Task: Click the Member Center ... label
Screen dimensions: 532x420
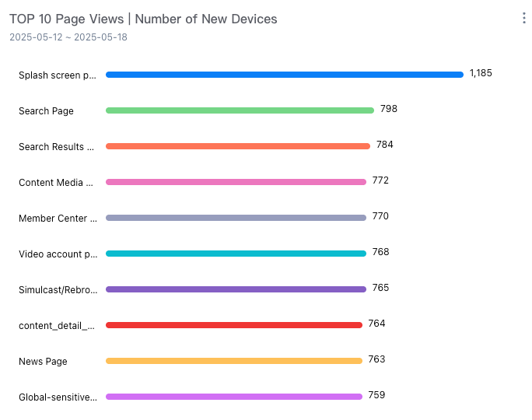Action: 58,218
